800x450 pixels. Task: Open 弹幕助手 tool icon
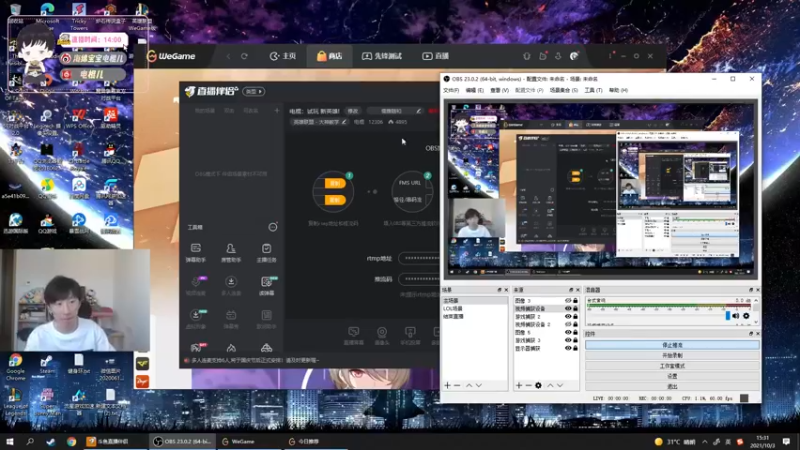[x=196, y=253]
